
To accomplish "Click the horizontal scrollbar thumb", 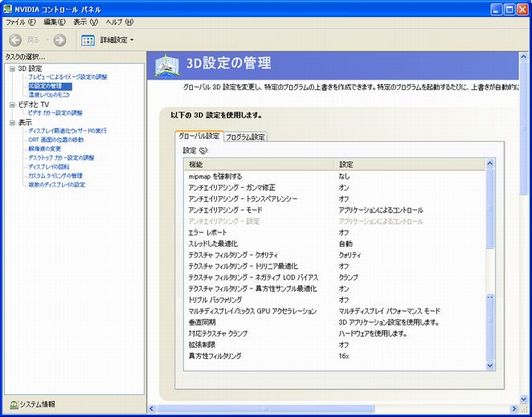I will [x=266, y=409].
